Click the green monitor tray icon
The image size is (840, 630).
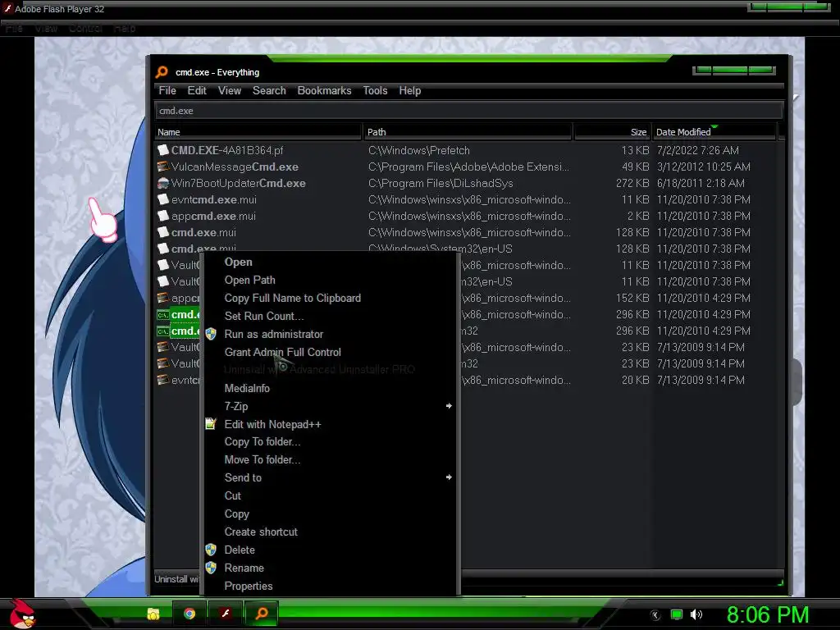(x=677, y=614)
